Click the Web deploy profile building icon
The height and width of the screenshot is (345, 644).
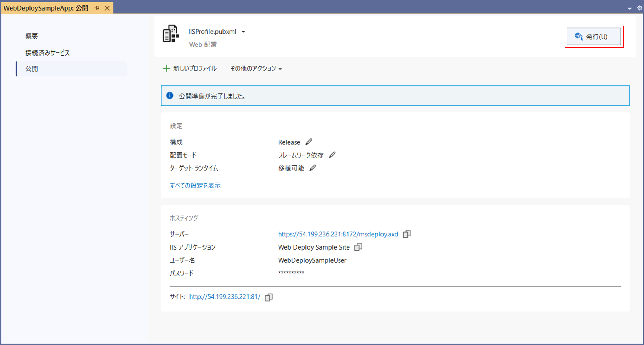171,34
